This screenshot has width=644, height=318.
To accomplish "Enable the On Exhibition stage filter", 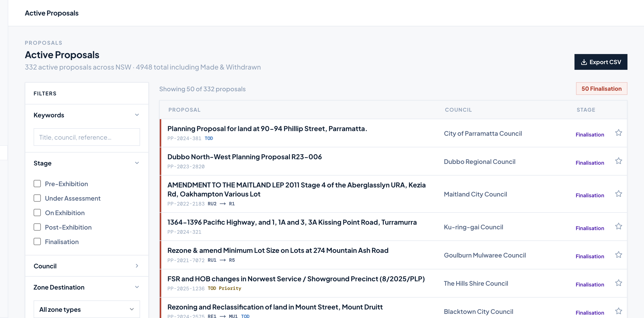I will (x=37, y=213).
